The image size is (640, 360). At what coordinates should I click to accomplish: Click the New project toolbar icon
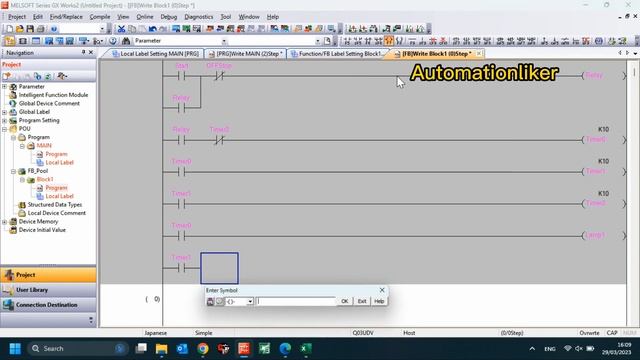tap(9, 29)
